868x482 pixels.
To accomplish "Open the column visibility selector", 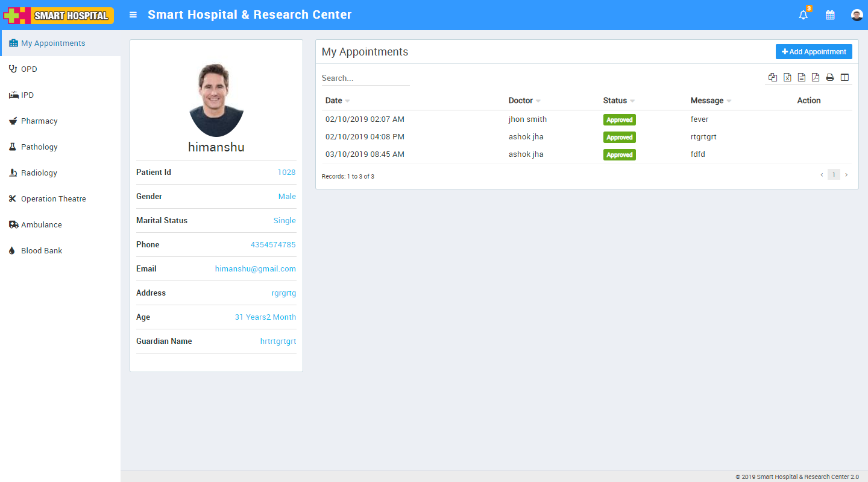I will click(844, 77).
